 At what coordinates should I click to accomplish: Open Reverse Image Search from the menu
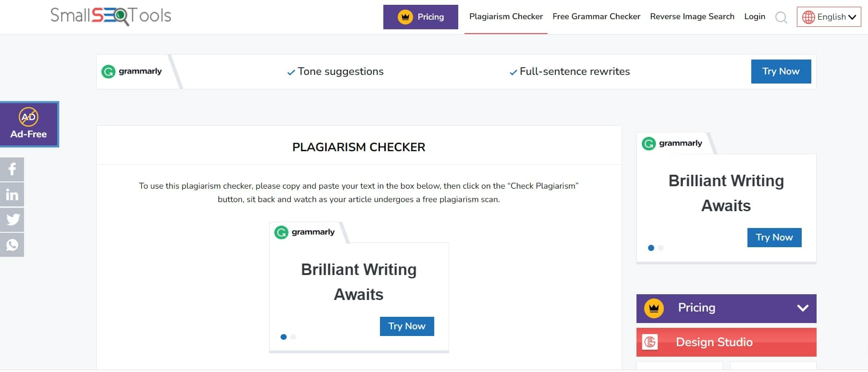pos(692,16)
